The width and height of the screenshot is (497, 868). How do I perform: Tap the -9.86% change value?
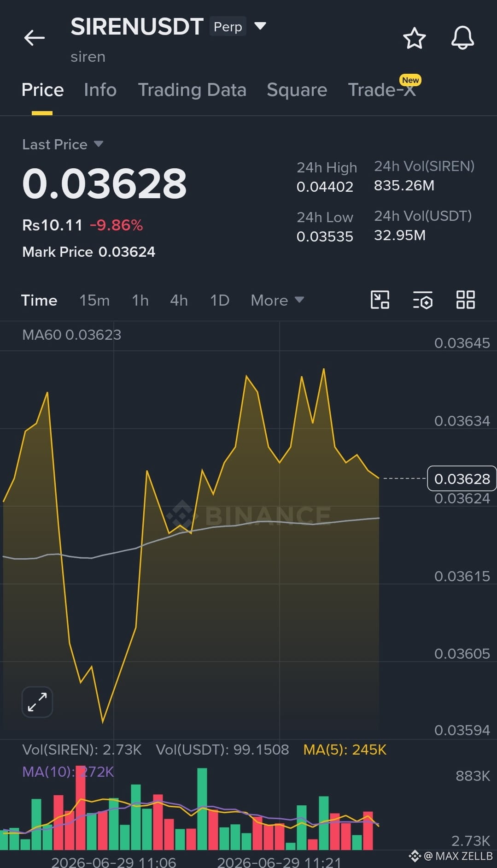(x=116, y=225)
